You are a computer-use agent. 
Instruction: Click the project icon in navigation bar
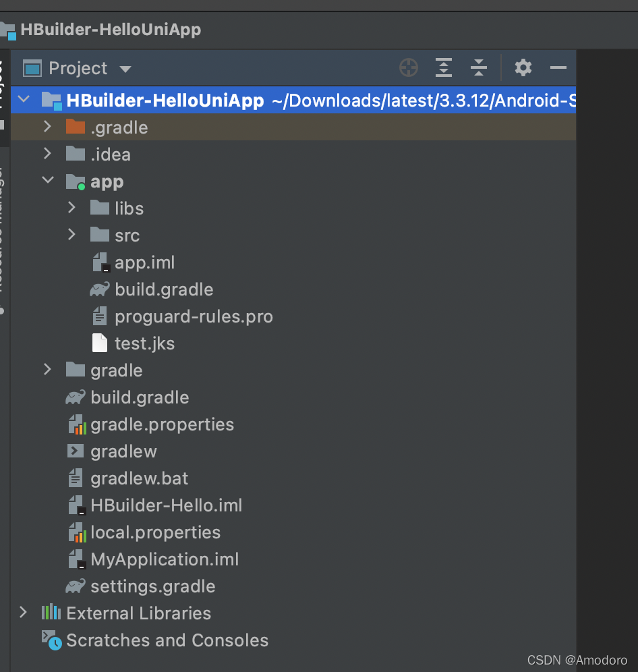click(8, 31)
